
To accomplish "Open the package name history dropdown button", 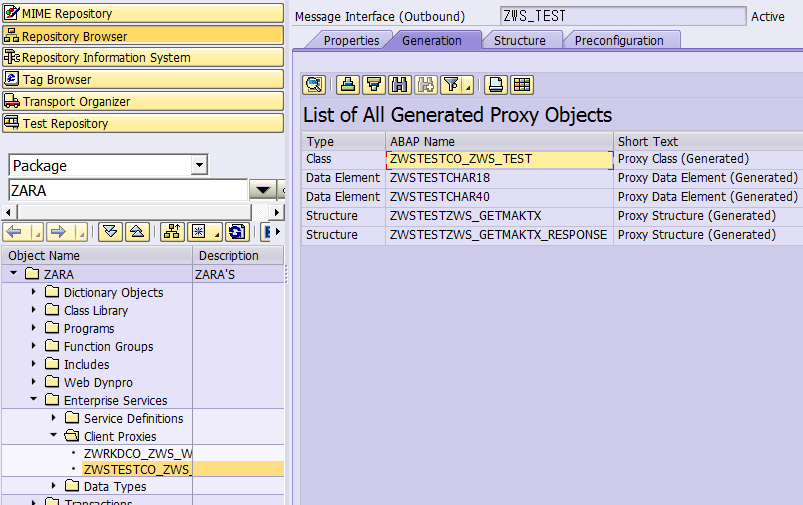I will click(x=263, y=191).
